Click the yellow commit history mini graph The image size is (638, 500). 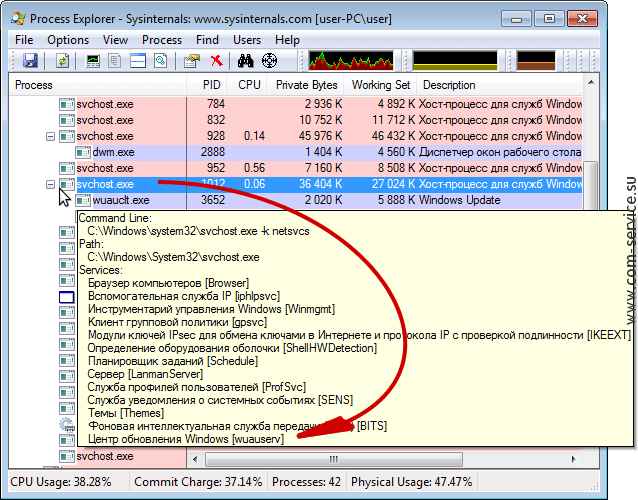click(455, 61)
